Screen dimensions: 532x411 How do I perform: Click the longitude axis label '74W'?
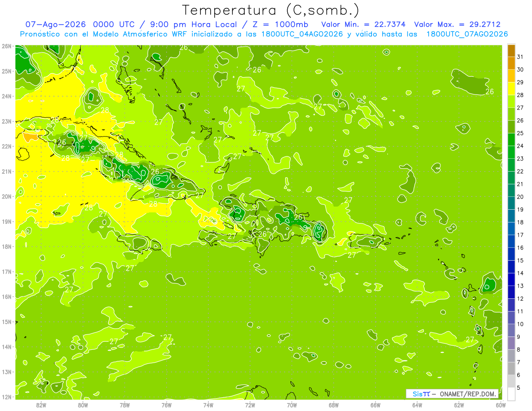(208, 405)
